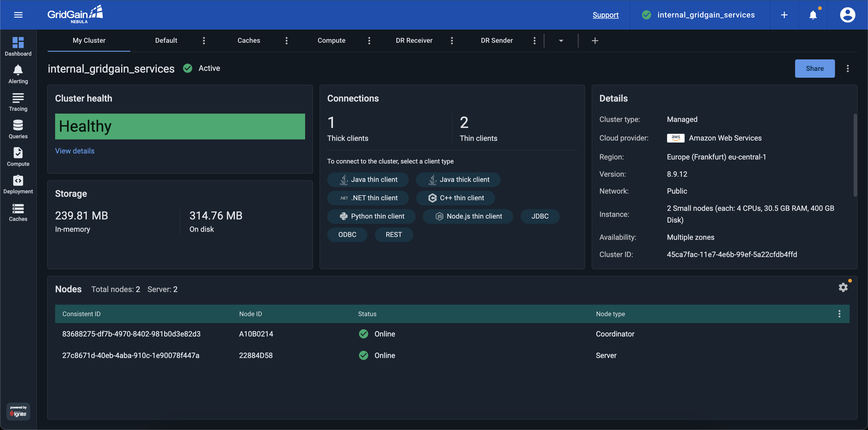868x430 pixels.
Task: Click the Europe (Frankfurt) eu-central-1 region value
Action: click(716, 157)
